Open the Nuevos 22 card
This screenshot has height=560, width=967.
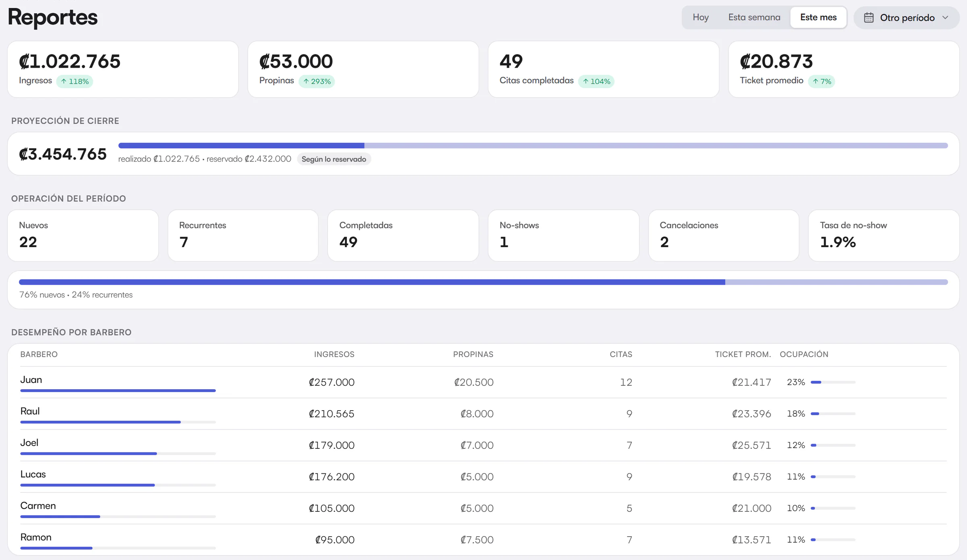click(83, 236)
